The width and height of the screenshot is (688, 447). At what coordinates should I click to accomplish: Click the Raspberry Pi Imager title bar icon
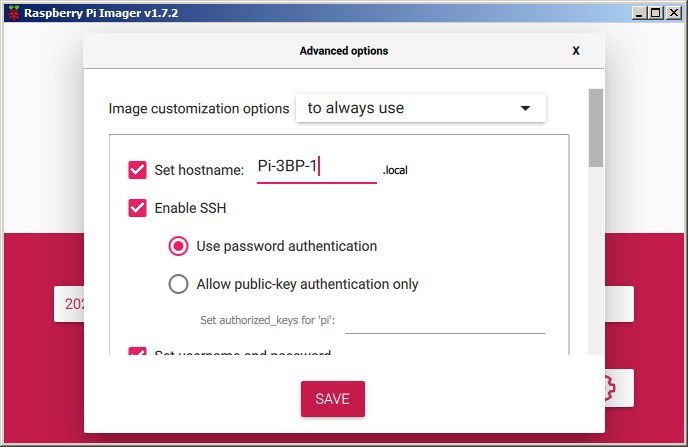click(x=12, y=13)
